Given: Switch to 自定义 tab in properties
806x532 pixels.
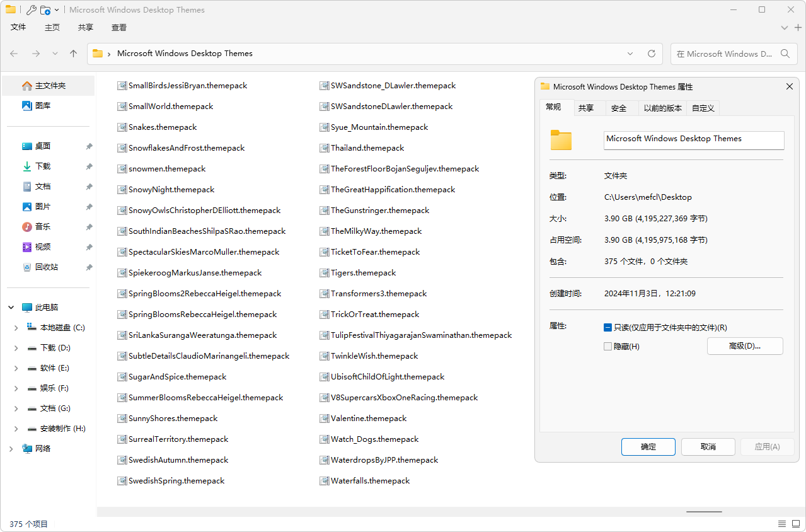Looking at the screenshot, I should point(703,108).
